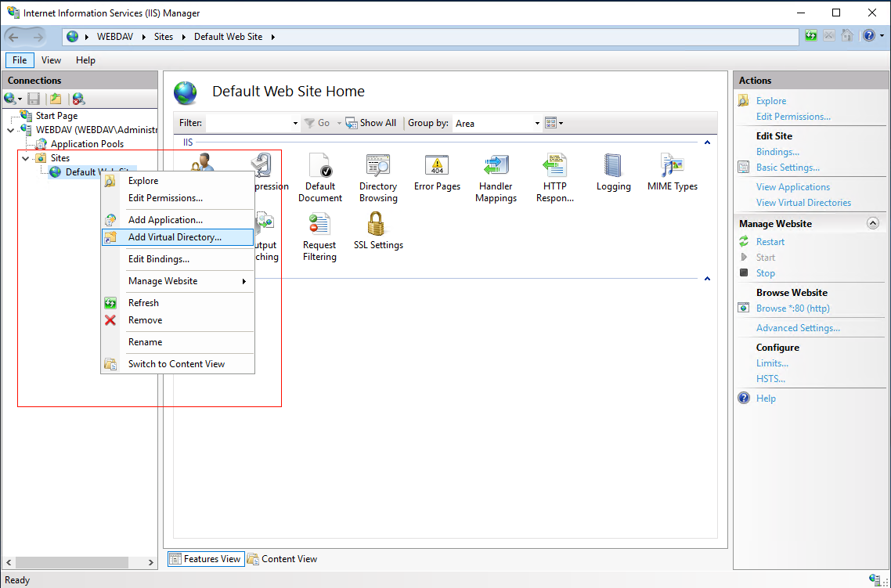Screen dimensions: 891x588
Task: Click the Home icon beside address bar
Action: coord(847,36)
